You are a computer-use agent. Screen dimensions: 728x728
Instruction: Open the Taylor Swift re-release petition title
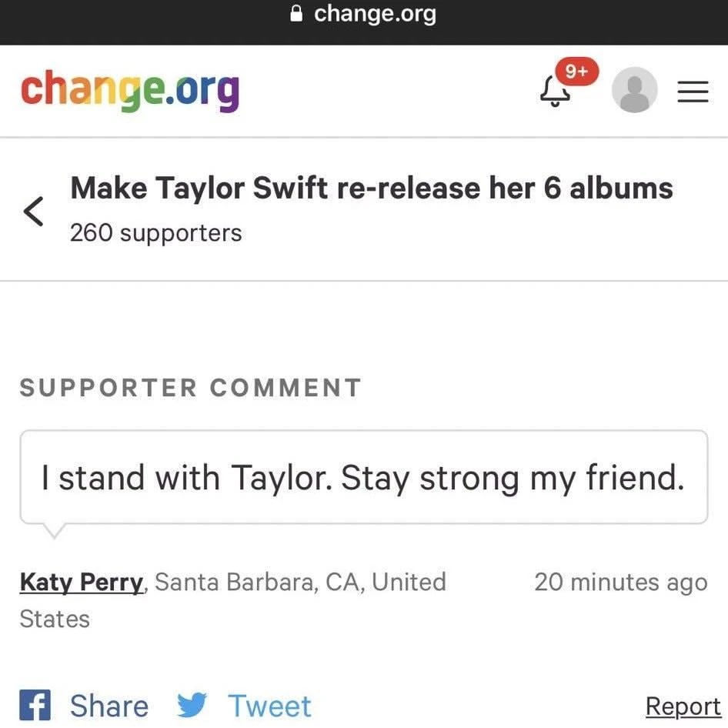pyautogui.click(x=371, y=189)
